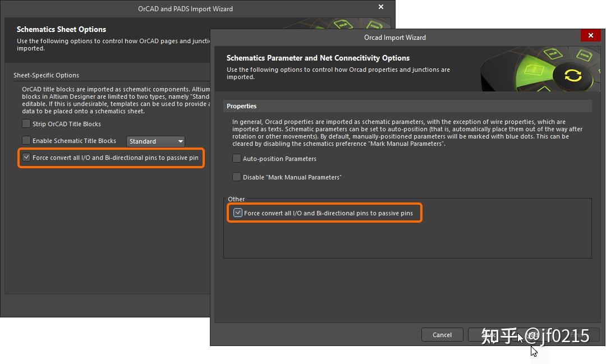Enable Auto-position Parameters checkbox

(x=237, y=158)
